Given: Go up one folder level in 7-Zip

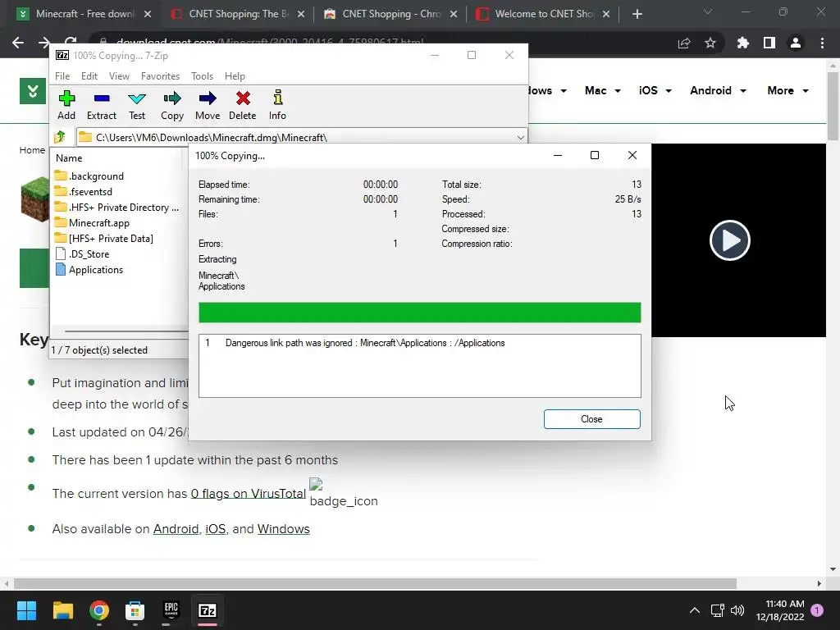Looking at the screenshot, I should [60, 137].
